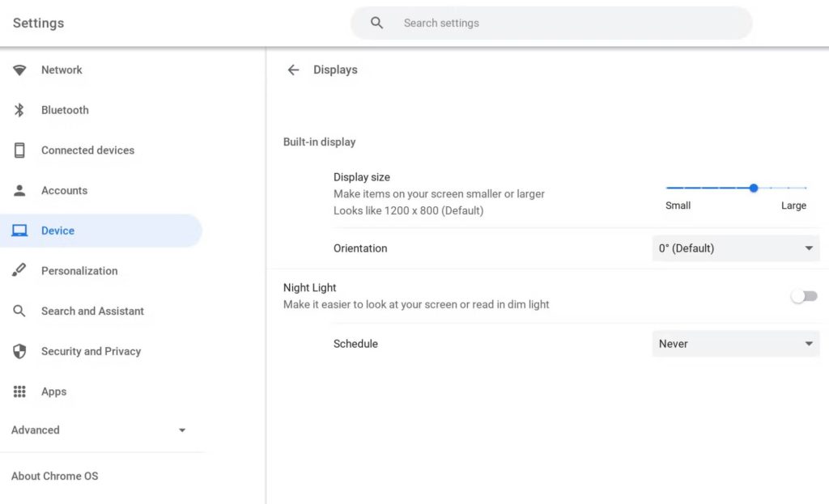Viewport: 829px width, 504px height.
Task: Open the Network settings label
Action: (62, 70)
